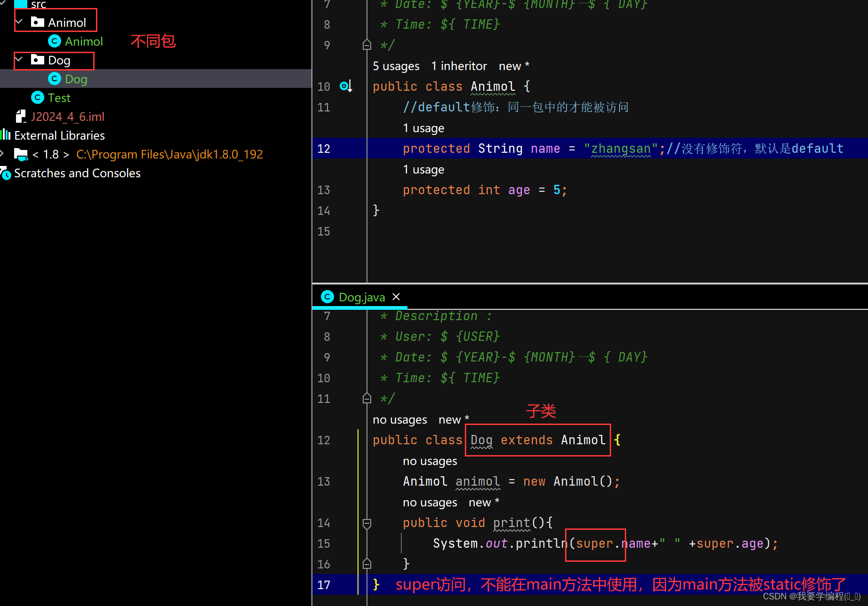Select Scratches and Consoles
This screenshot has width=868, height=606.
coord(77,173)
